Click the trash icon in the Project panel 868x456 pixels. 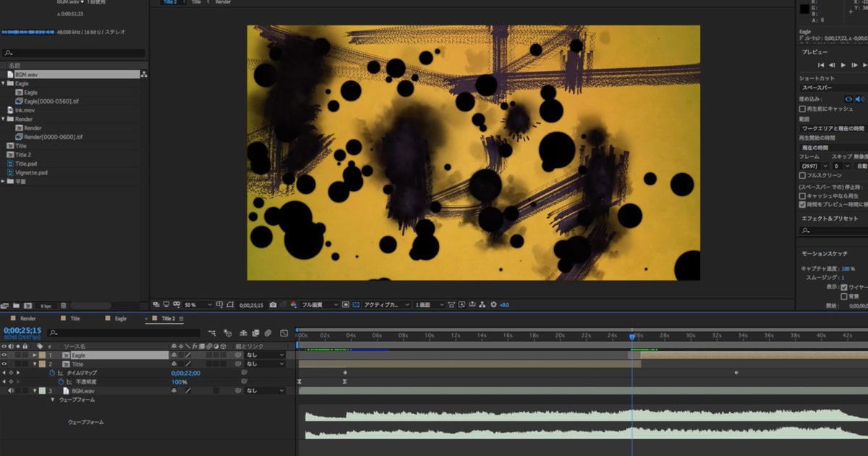[x=64, y=305]
